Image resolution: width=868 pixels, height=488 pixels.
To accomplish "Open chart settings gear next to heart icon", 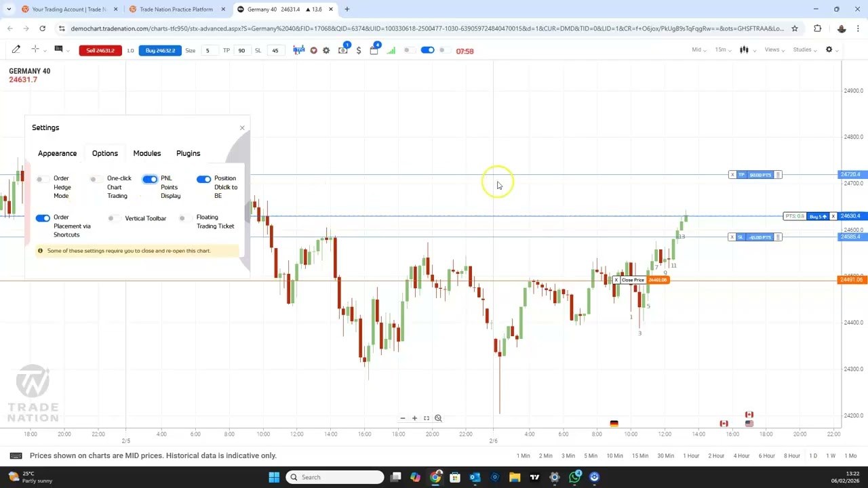I will [326, 51].
